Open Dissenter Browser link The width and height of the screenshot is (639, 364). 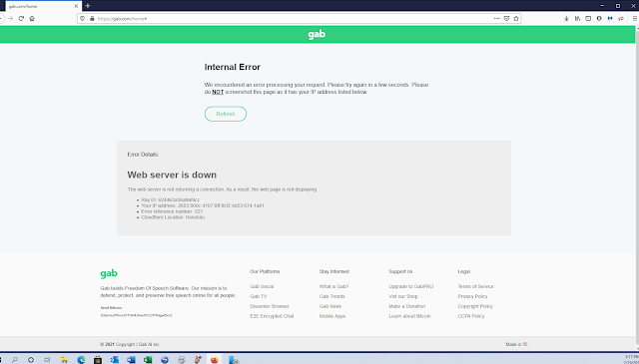[270, 306]
